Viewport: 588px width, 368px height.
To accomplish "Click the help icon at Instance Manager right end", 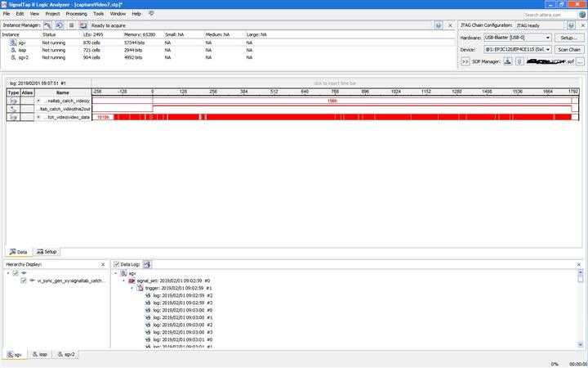I will (439, 25).
